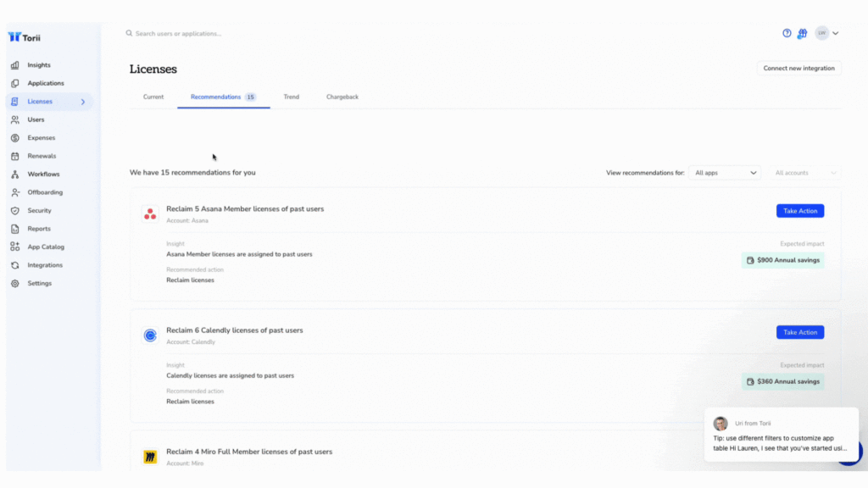Click 'Reclaim 4 Miro Full Member' title
This screenshot has width=868, height=488.
[249, 452]
